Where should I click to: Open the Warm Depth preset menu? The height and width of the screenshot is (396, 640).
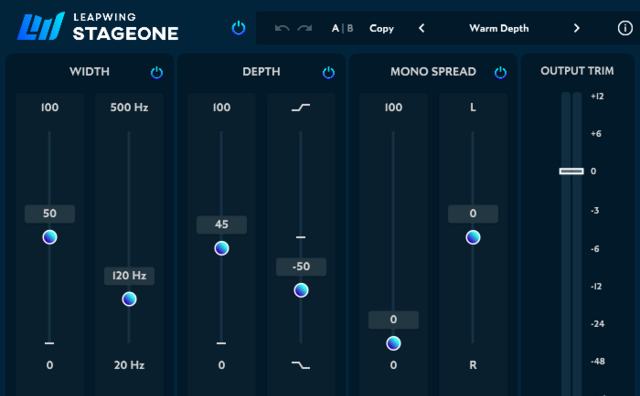click(499, 28)
